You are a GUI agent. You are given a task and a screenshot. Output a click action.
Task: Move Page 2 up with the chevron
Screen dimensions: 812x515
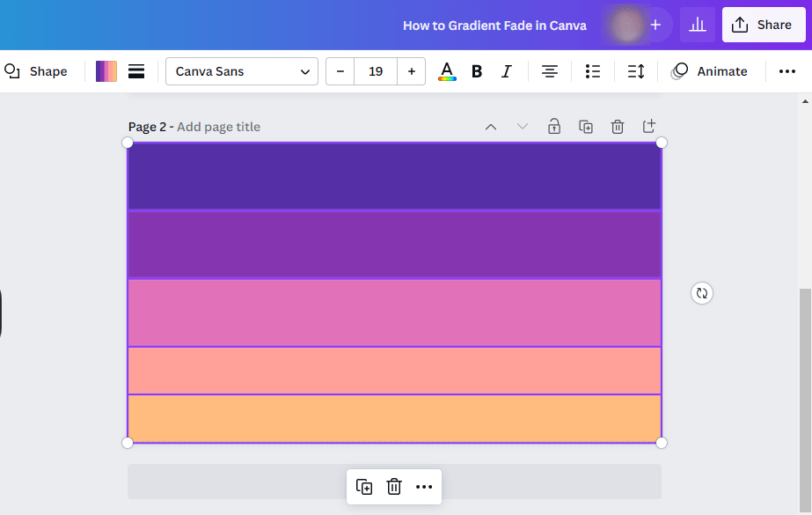click(491, 127)
